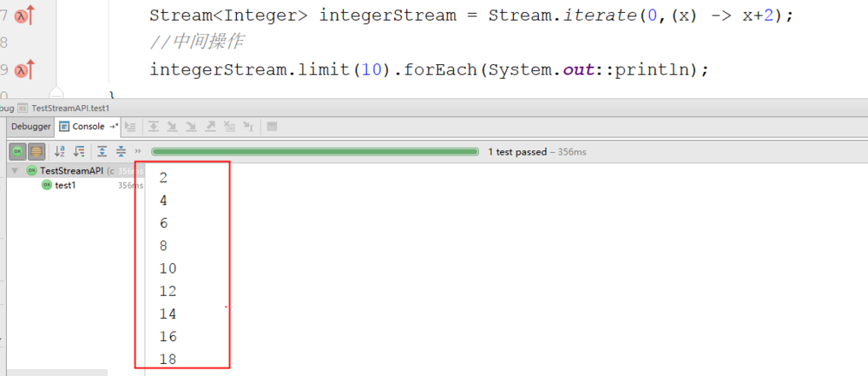Expand all test results

(102, 151)
